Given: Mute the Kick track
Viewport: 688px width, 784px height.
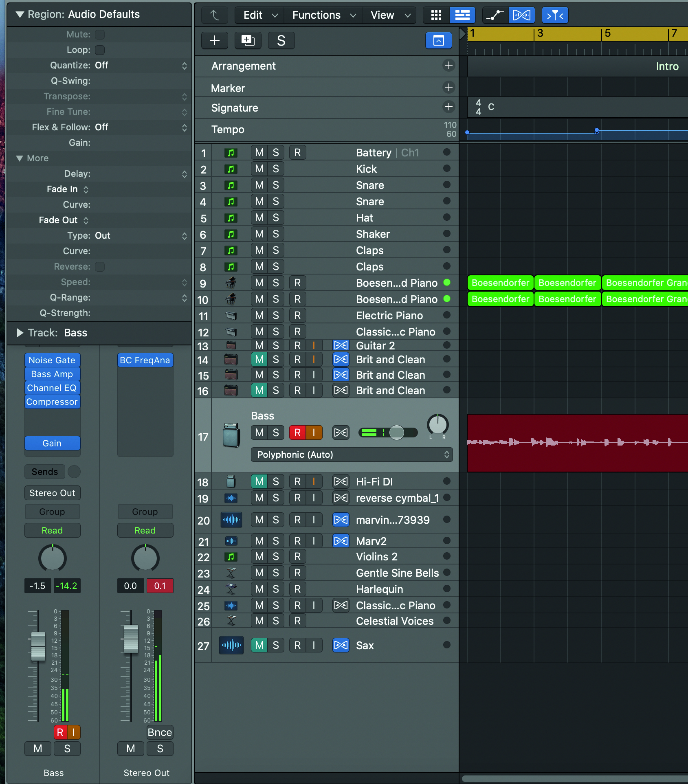Looking at the screenshot, I should point(259,169).
